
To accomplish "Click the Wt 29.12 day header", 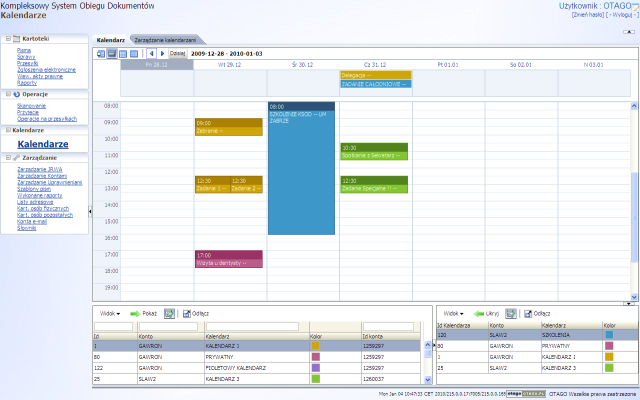I will [x=230, y=65].
